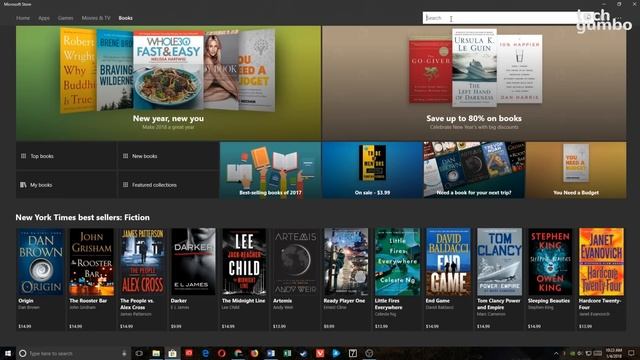The height and width of the screenshot is (360, 640).
Task: Click the 'Origin' title text
Action: point(26,301)
